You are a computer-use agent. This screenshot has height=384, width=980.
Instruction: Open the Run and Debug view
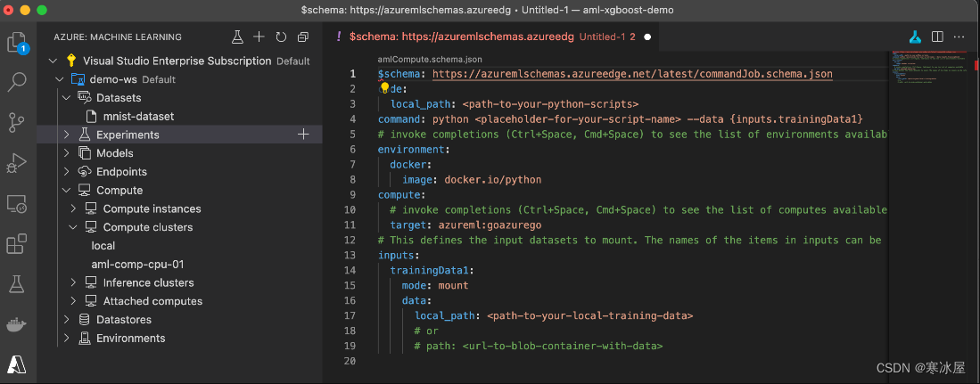[17, 163]
